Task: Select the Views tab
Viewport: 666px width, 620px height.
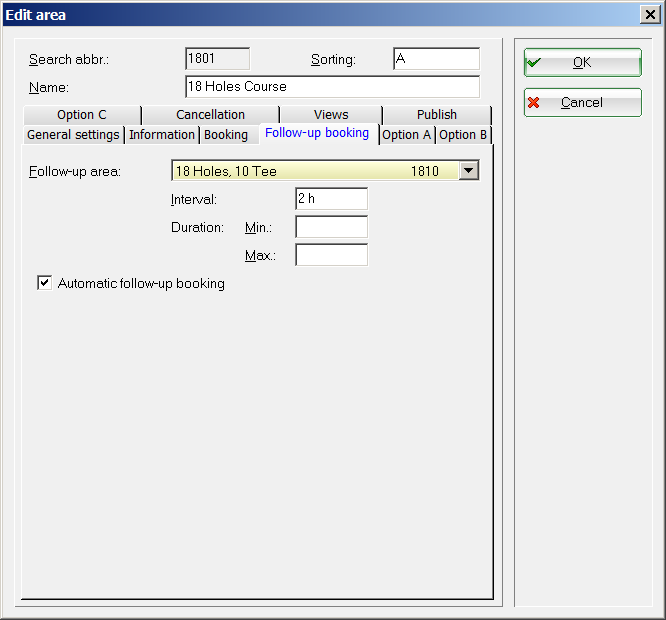Action: coord(331,115)
